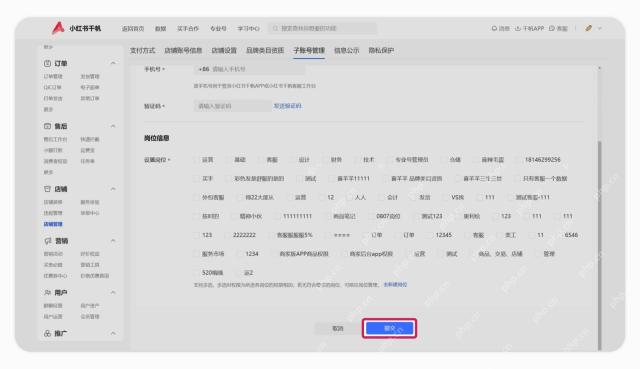The image size is (640, 369).
Task: Collapse the 营销 sidebar section
Action: point(113,241)
